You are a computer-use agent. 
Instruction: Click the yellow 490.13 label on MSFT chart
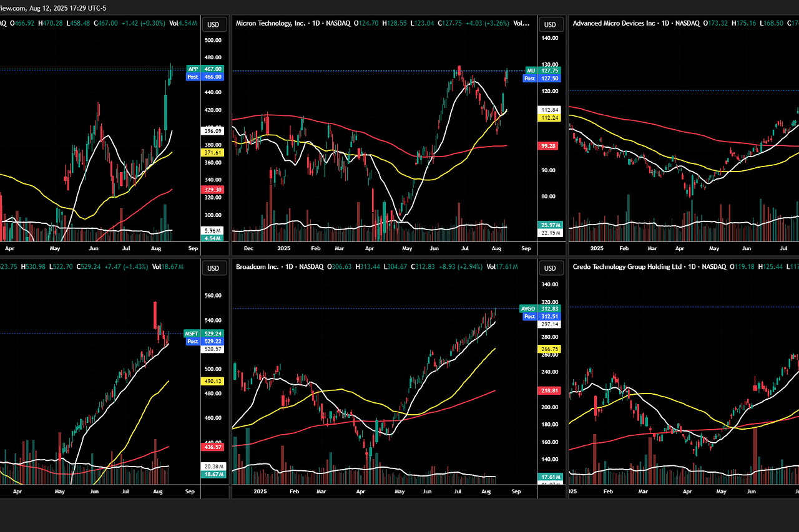point(213,381)
